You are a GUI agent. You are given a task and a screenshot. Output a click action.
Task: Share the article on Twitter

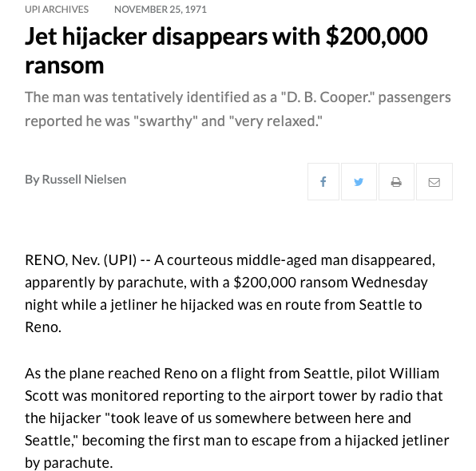coord(359,181)
